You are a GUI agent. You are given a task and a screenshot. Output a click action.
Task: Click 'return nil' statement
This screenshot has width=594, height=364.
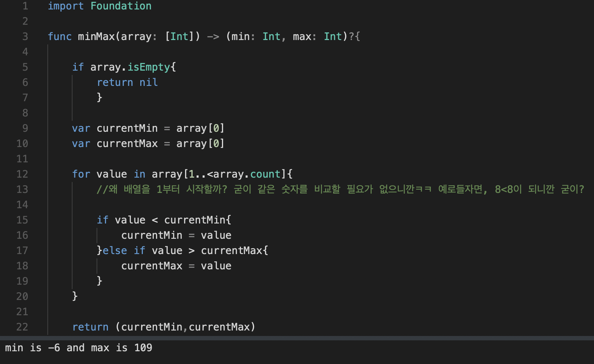(x=127, y=82)
